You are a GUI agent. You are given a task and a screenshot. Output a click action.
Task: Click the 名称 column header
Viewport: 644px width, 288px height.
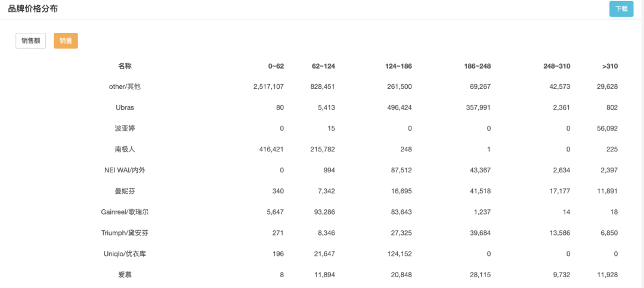[x=125, y=66]
